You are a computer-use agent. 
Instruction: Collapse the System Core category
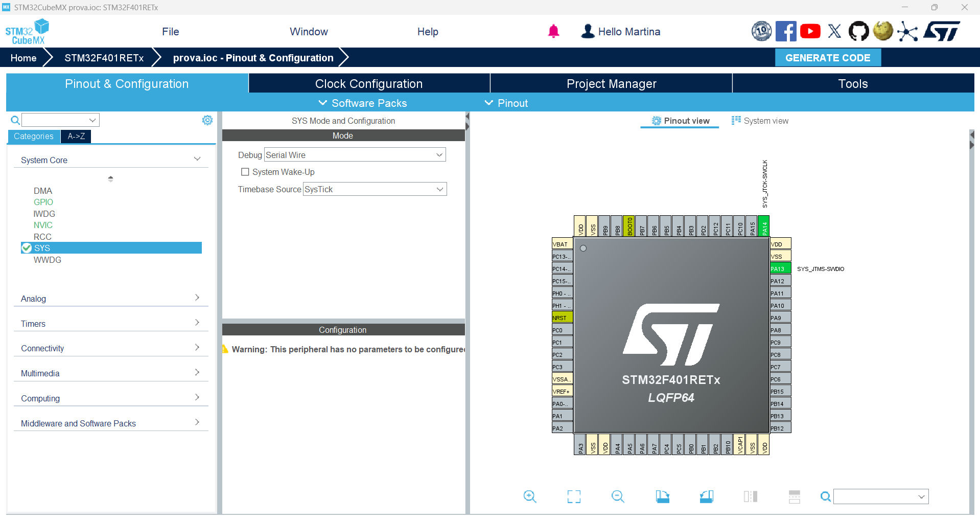pyautogui.click(x=197, y=159)
